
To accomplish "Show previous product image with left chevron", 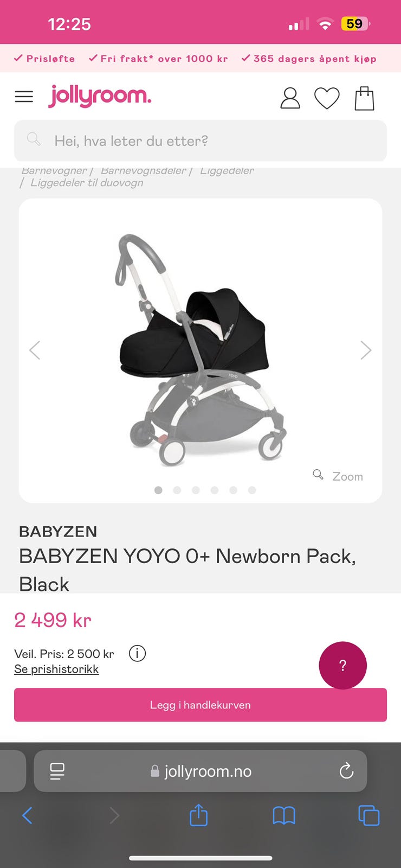I will (x=35, y=350).
